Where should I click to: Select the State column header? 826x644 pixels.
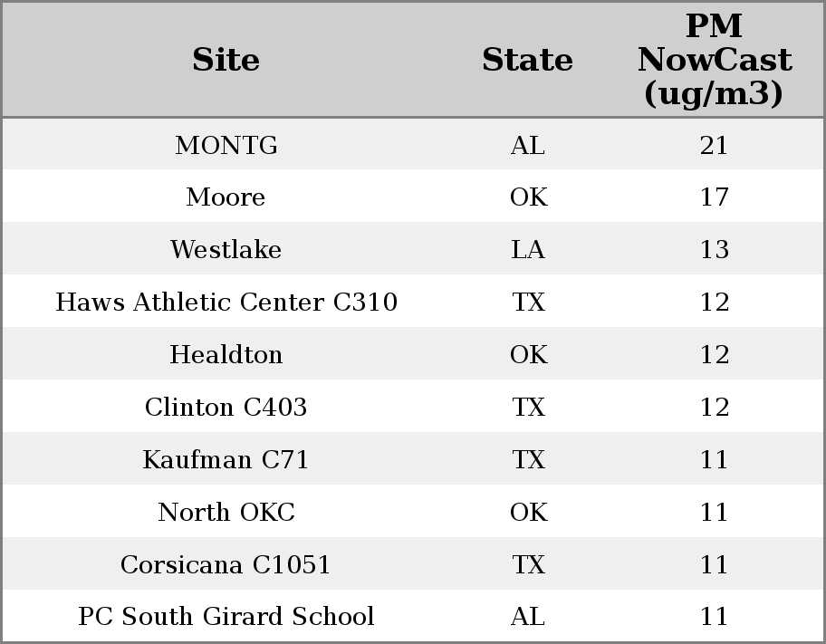tap(527, 60)
